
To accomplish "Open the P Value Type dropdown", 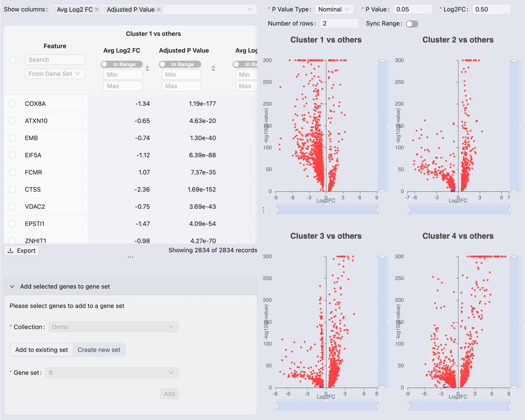I will [x=334, y=10].
